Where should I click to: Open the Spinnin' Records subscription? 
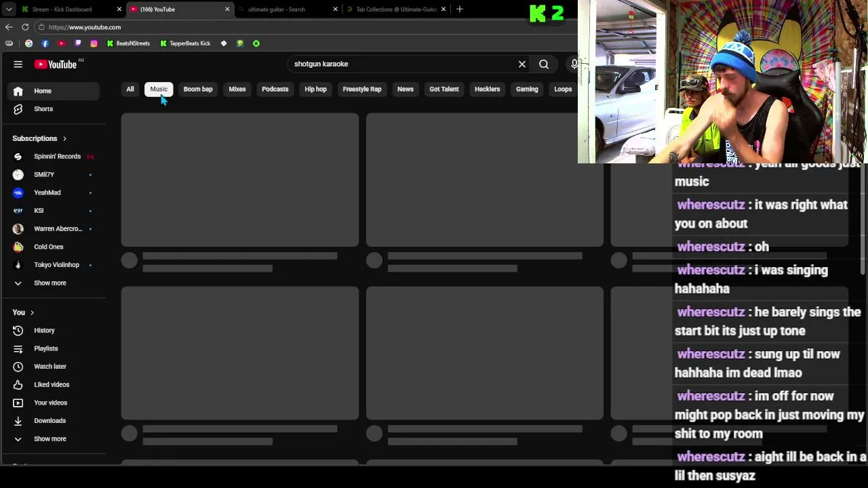53,157
